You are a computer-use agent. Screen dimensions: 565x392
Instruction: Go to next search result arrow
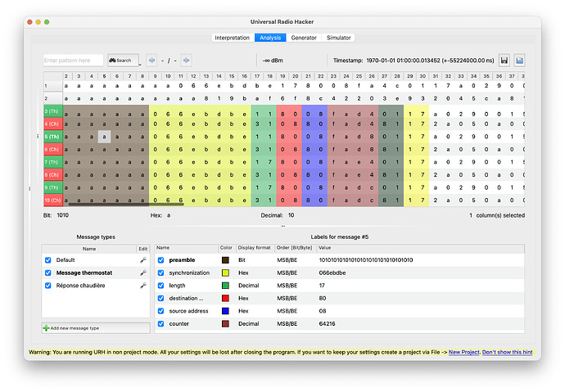click(186, 61)
